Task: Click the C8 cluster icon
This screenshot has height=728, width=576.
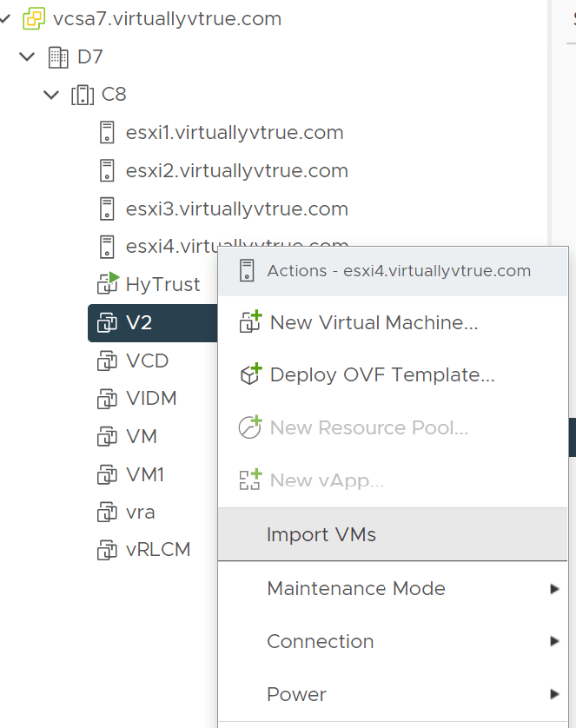Action: pos(83,95)
